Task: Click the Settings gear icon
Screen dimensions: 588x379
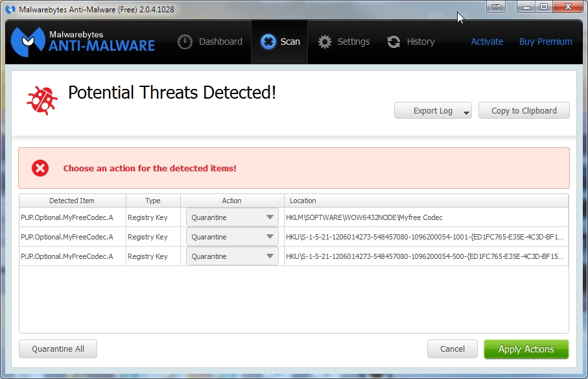Action: click(325, 42)
